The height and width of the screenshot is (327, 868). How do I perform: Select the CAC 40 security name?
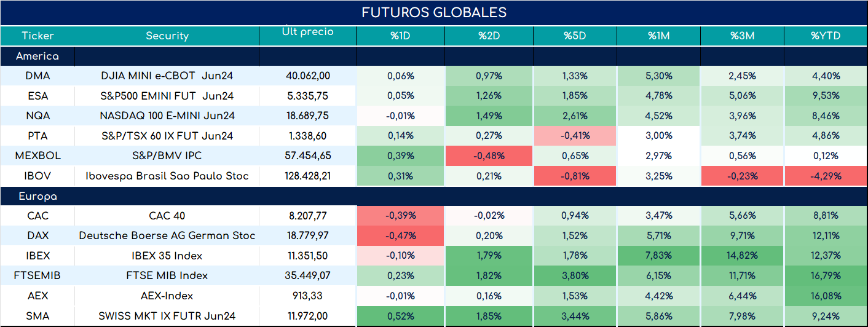coord(167,216)
